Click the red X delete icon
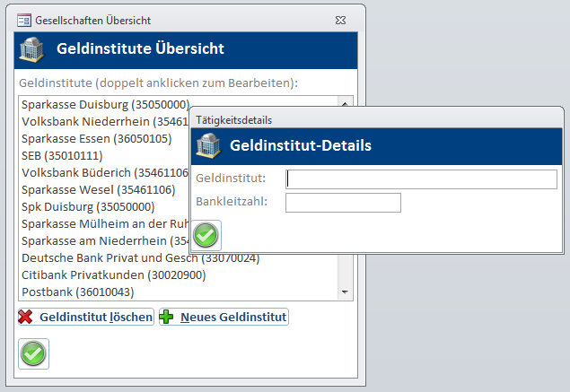Screen dimensions: 570x392 (26, 317)
